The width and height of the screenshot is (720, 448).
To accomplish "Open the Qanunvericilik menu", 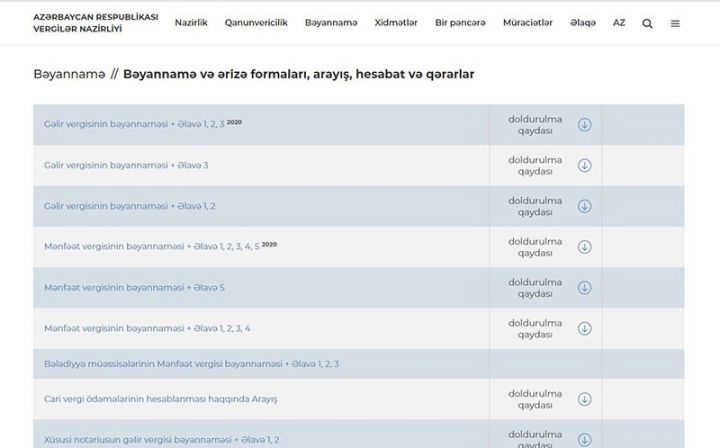I will pos(256,22).
